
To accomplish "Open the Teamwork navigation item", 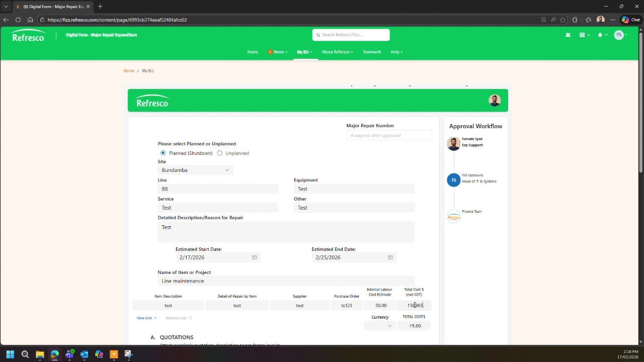I will [x=372, y=52].
